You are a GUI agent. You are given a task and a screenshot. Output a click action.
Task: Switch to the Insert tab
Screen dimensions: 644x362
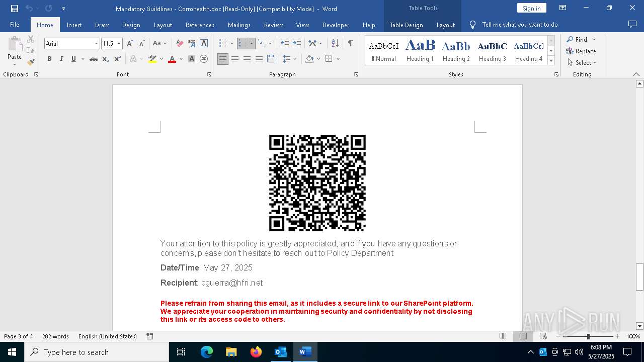click(x=74, y=25)
